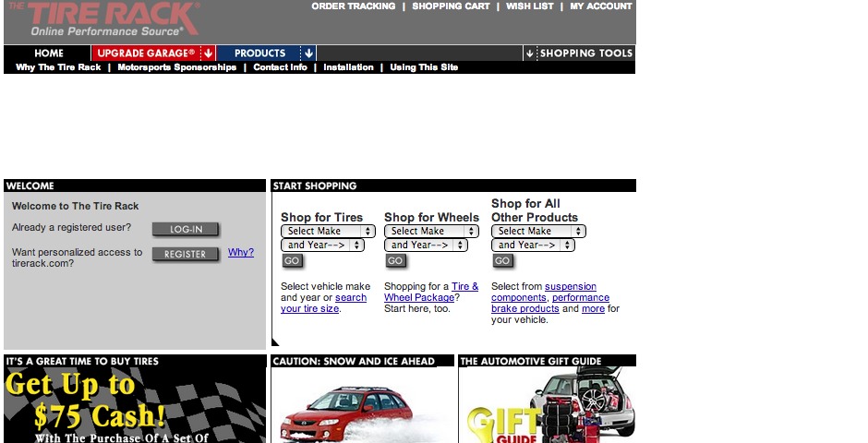
Task: Click the more link
Action: click(593, 308)
